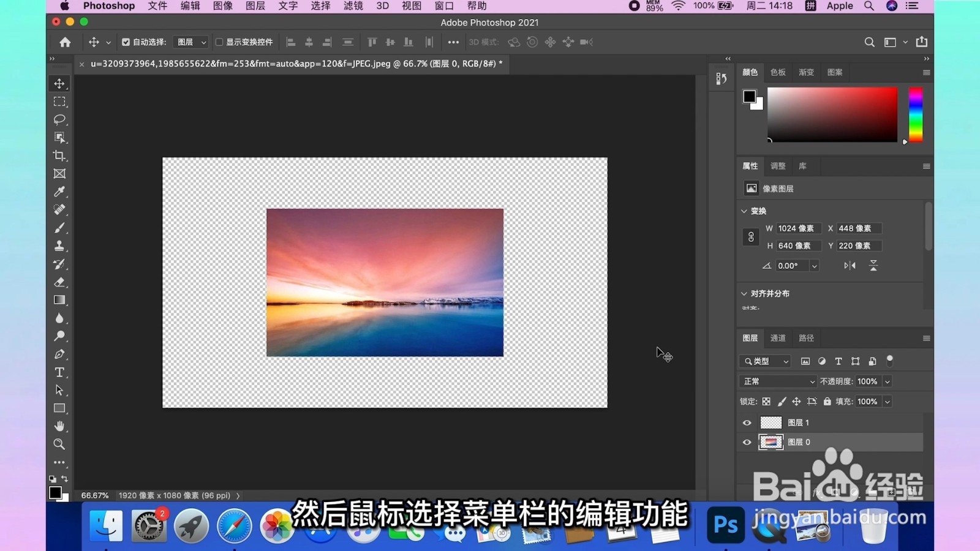Click the three-dots more options button

coord(453,42)
